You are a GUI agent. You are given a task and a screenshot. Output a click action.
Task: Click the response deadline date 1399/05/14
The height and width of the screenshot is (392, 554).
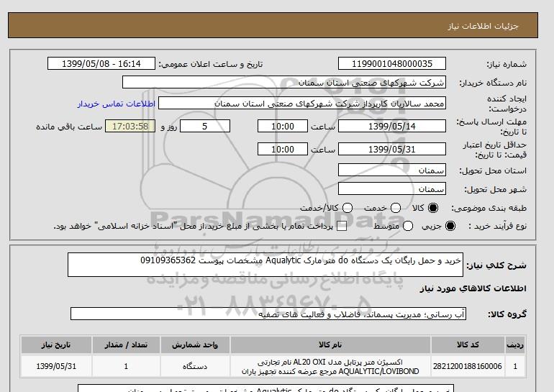pyautogui.click(x=392, y=126)
